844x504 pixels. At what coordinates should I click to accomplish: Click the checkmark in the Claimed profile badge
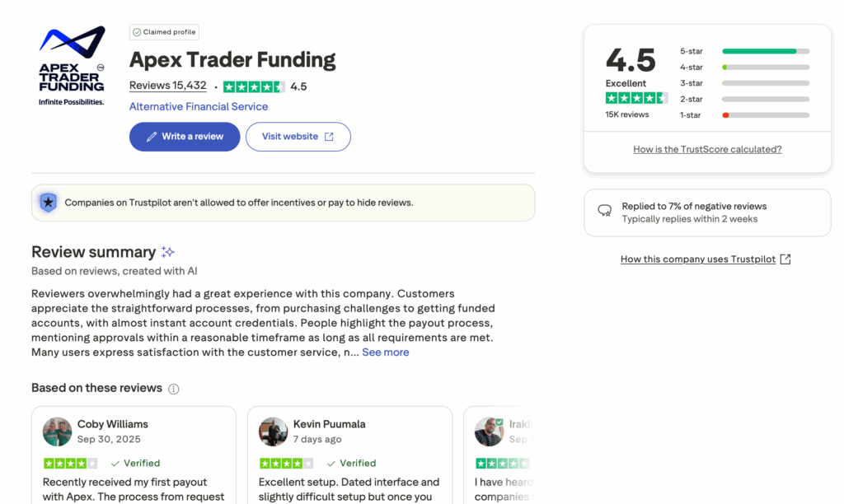pyautogui.click(x=136, y=32)
